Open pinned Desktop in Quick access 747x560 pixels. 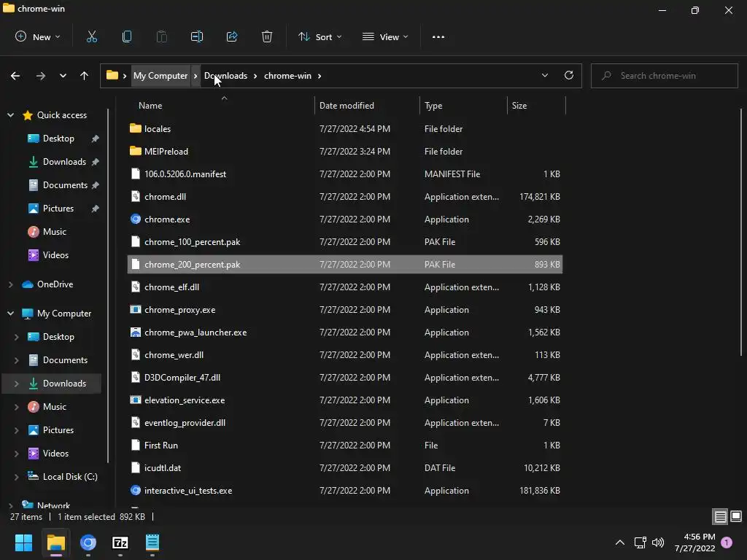[x=58, y=139]
